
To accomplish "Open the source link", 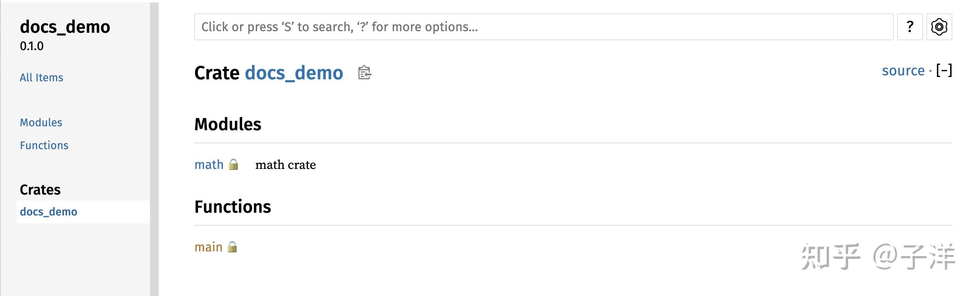I will coord(903,71).
